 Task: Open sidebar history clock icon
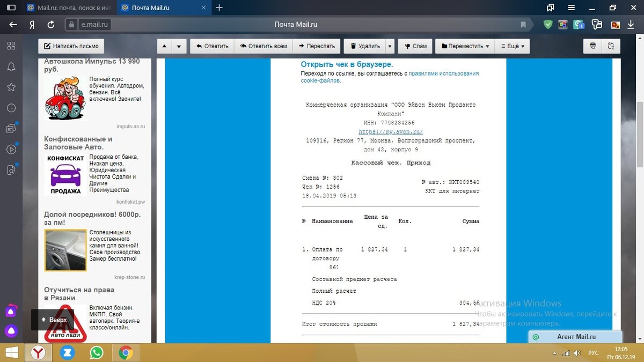(11, 108)
